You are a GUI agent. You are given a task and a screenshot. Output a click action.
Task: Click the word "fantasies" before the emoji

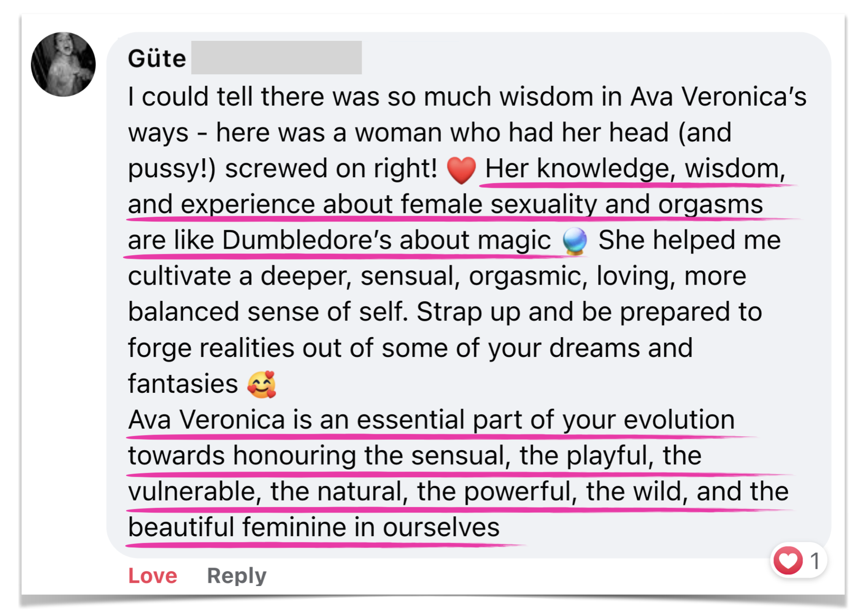[x=183, y=384]
